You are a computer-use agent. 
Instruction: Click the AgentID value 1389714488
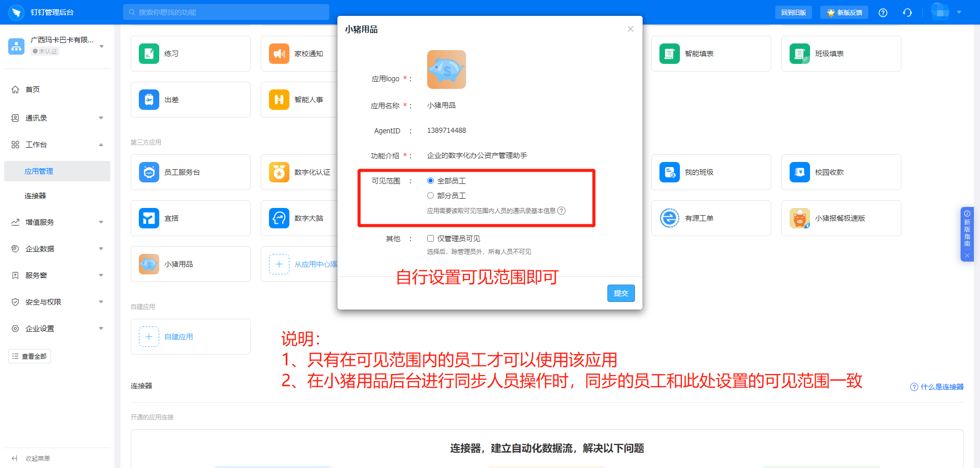point(447,130)
